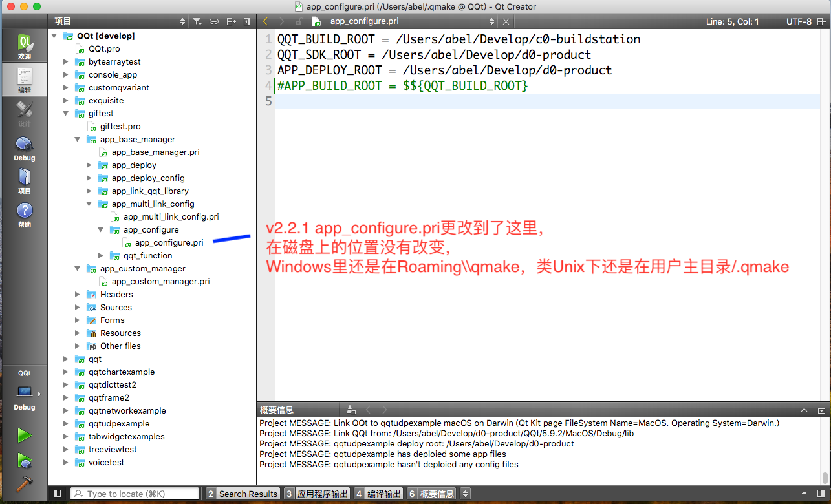Open the Design (设计) mode
Image resolution: width=831 pixels, height=504 pixels.
(24, 114)
